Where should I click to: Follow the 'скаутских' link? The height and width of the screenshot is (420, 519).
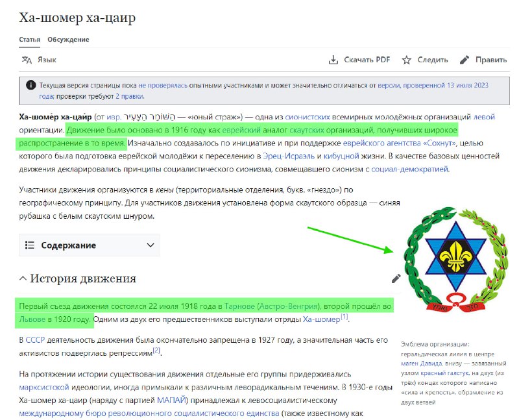[x=307, y=130]
